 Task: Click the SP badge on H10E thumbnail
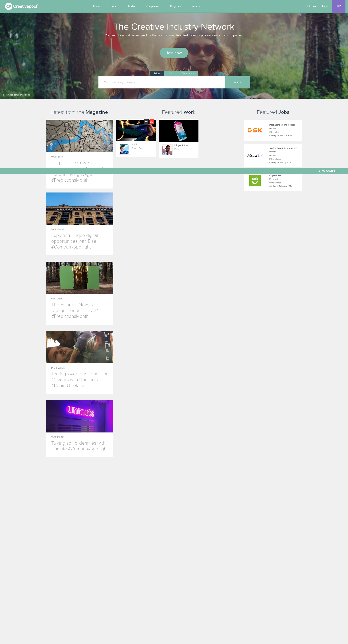pyautogui.click(x=146, y=122)
